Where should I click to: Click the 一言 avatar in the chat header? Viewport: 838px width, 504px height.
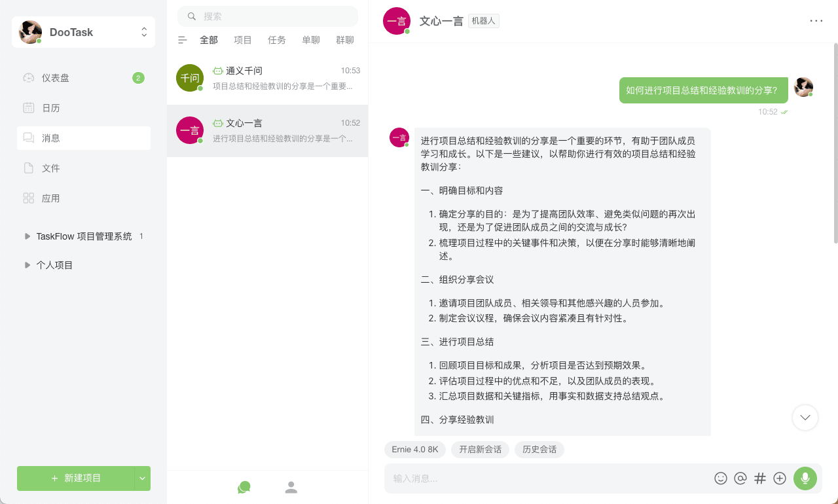pos(397,21)
